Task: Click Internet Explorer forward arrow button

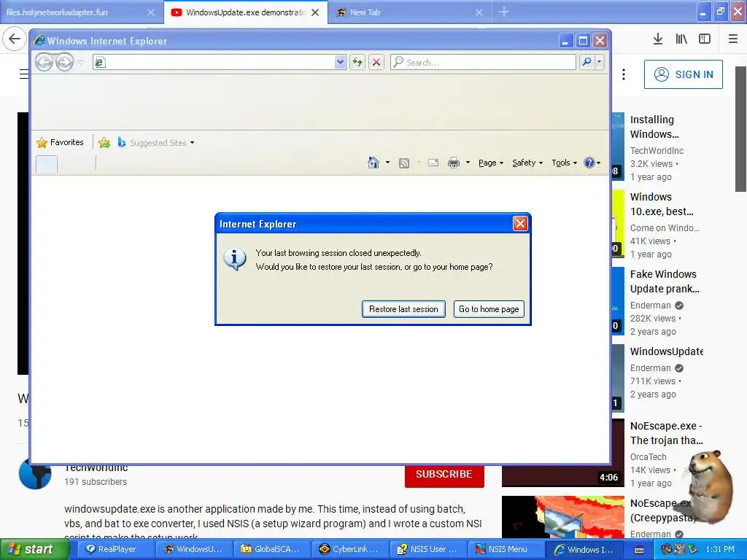Action: (64, 62)
